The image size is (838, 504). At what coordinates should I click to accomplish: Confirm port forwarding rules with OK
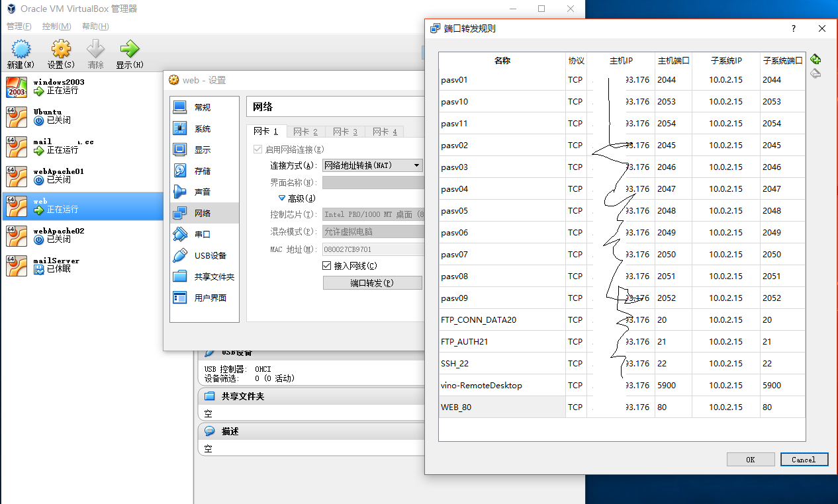(751, 460)
